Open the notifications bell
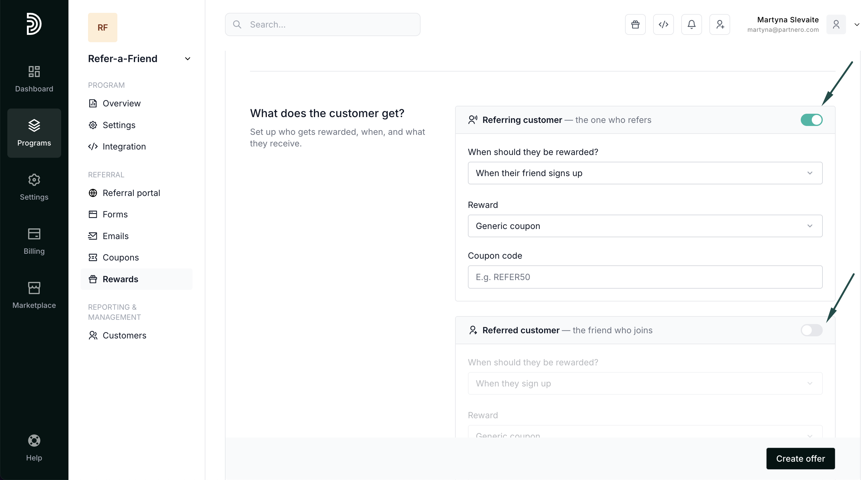Viewport: 868px width, 480px height. click(691, 24)
